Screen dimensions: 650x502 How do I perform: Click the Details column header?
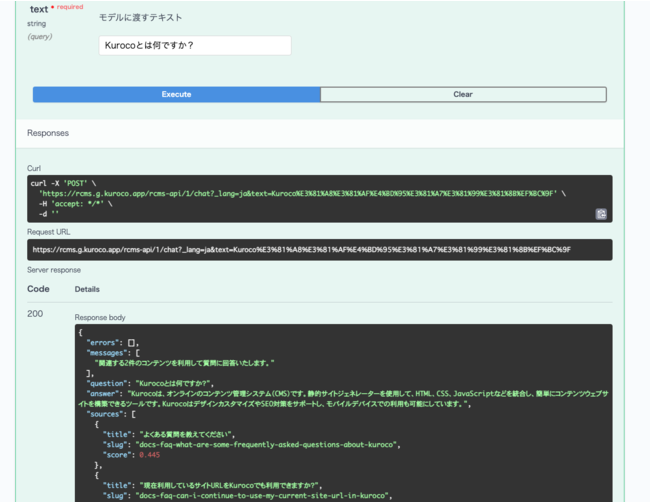pos(87,289)
